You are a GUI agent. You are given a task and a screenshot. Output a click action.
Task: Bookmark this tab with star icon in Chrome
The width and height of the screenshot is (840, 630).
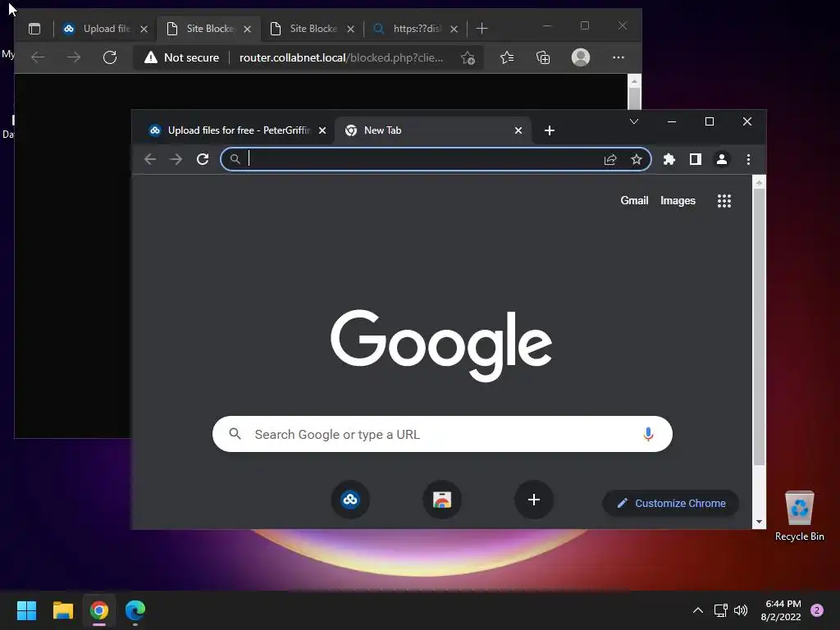tap(637, 159)
